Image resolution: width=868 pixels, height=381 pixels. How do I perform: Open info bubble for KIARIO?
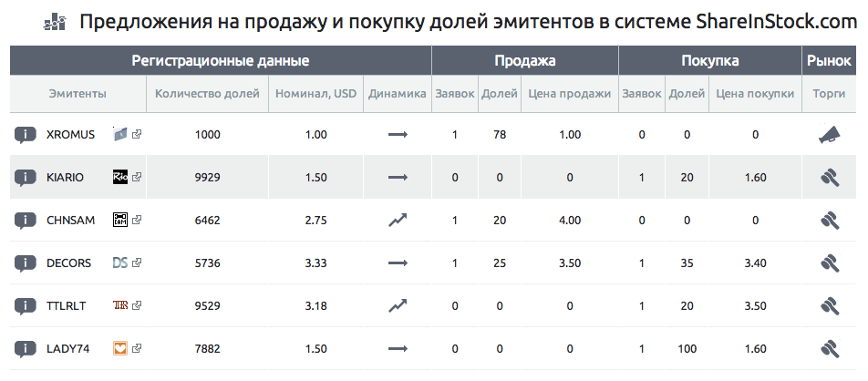tap(25, 178)
